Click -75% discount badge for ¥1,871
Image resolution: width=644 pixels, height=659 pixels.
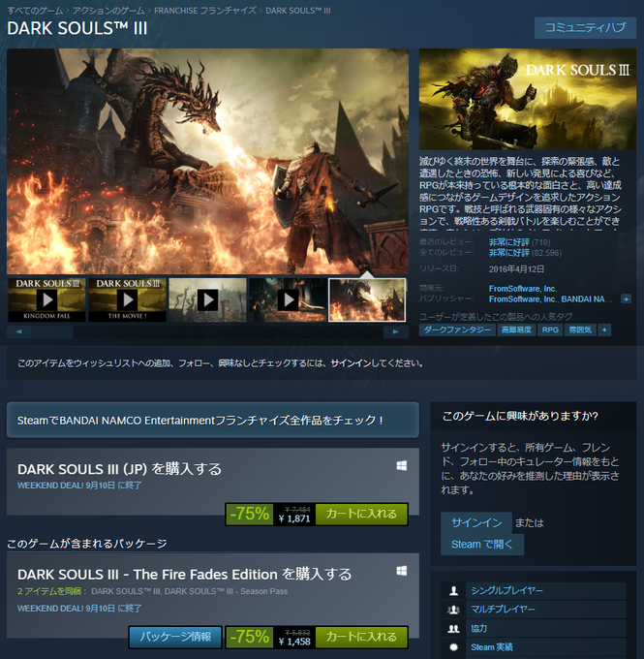(250, 514)
